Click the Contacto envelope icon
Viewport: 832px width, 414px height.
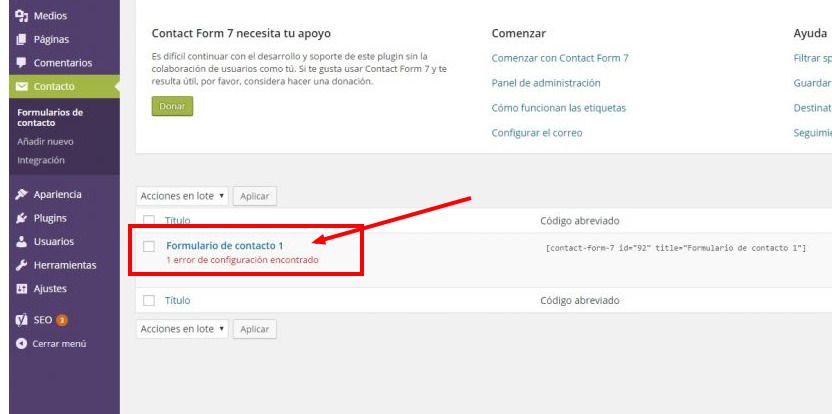point(21,86)
